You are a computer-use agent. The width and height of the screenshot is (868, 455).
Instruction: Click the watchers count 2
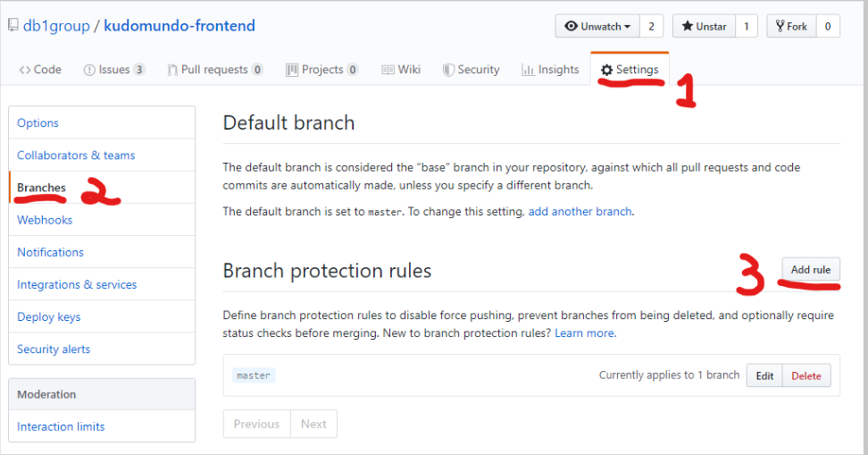point(652,26)
